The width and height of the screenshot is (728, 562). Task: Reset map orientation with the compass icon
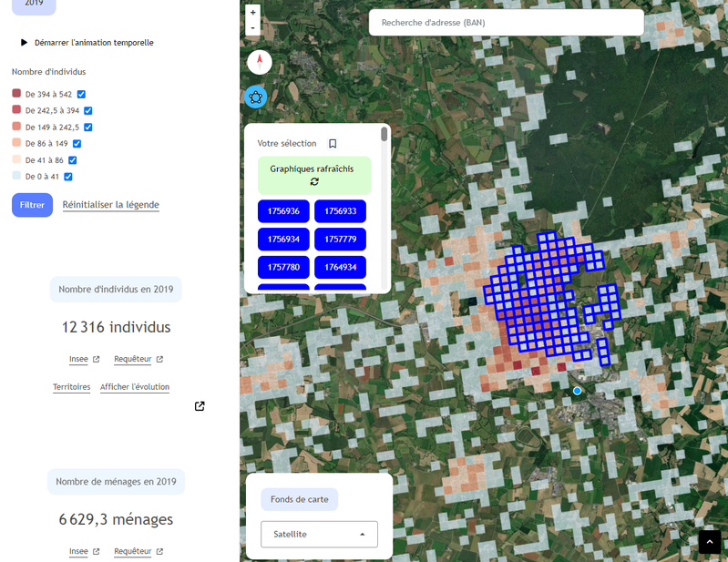pyautogui.click(x=260, y=62)
